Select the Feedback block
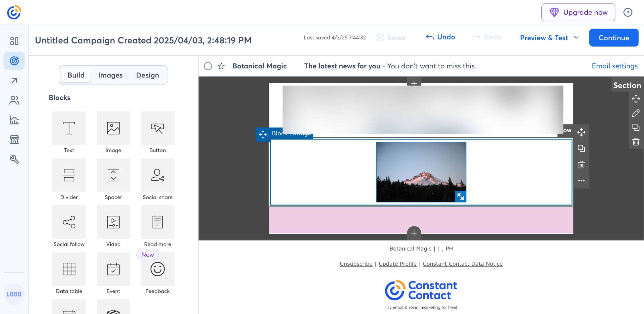This screenshot has height=314, width=644. [157, 273]
